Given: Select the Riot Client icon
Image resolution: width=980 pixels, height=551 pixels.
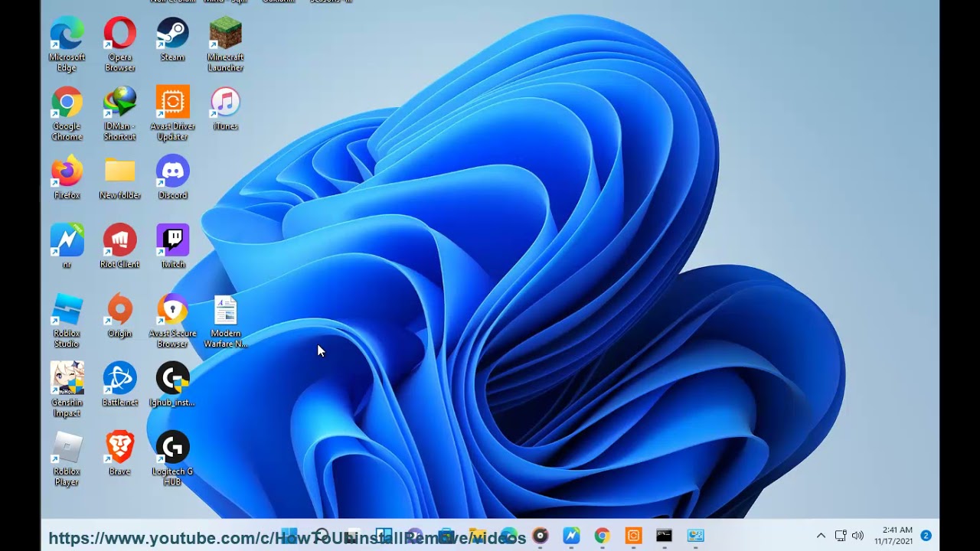Looking at the screenshot, I should click(119, 247).
